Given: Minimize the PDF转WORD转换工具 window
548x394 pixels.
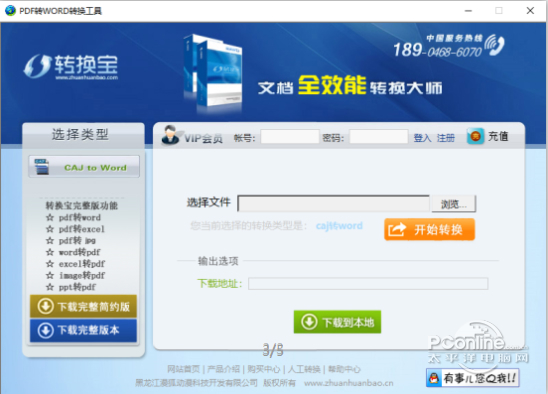Looking at the screenshot, I should [x=468, y=11].
